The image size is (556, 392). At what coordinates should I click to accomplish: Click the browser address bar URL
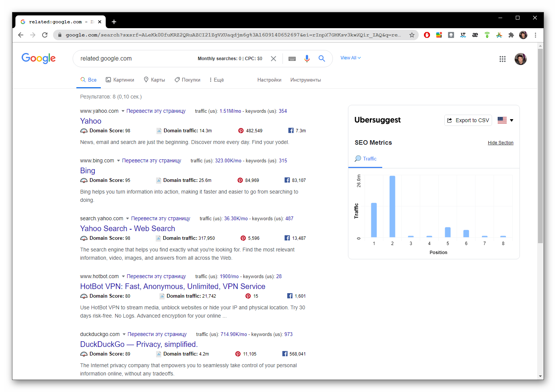233,35
